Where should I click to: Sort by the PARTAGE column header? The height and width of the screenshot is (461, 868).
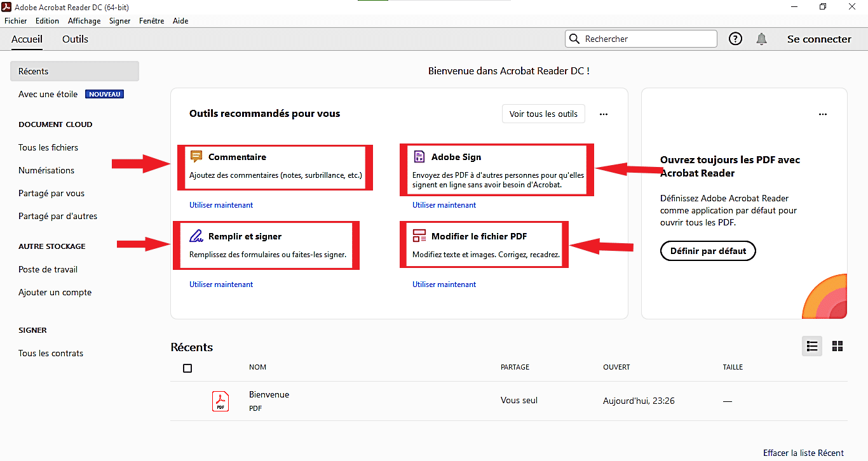515,367
